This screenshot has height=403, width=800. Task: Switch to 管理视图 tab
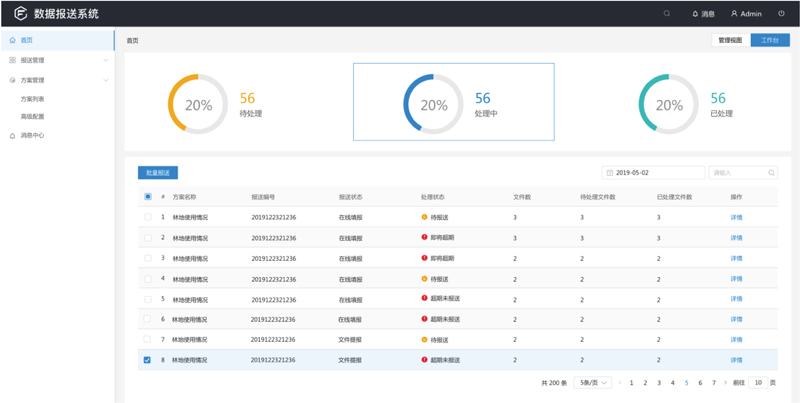(731, 40)
